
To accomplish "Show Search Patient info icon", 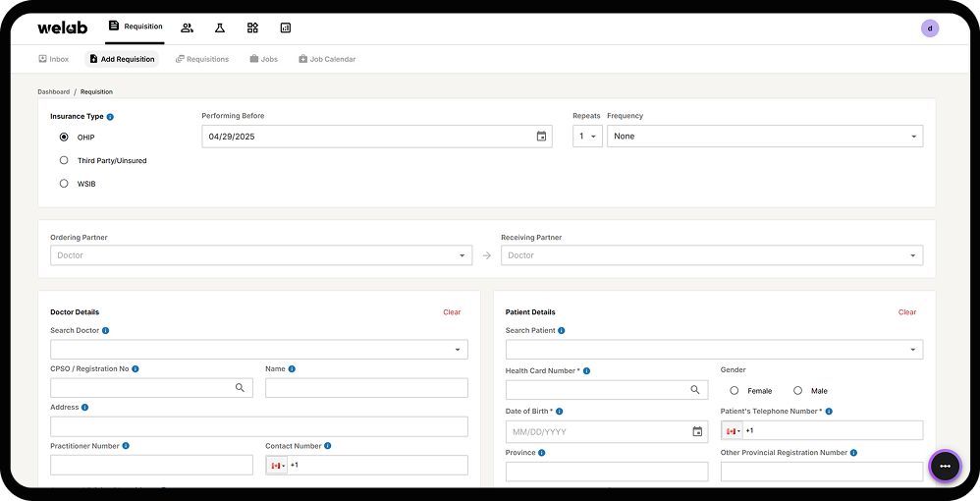I will pos(562,330).
